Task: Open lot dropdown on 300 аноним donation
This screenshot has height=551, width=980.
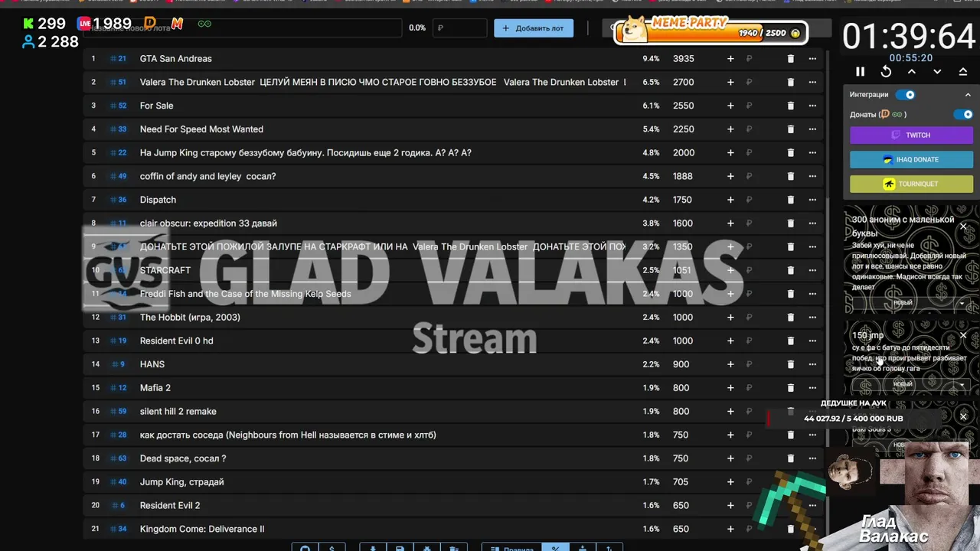Action: coord(962,303)
